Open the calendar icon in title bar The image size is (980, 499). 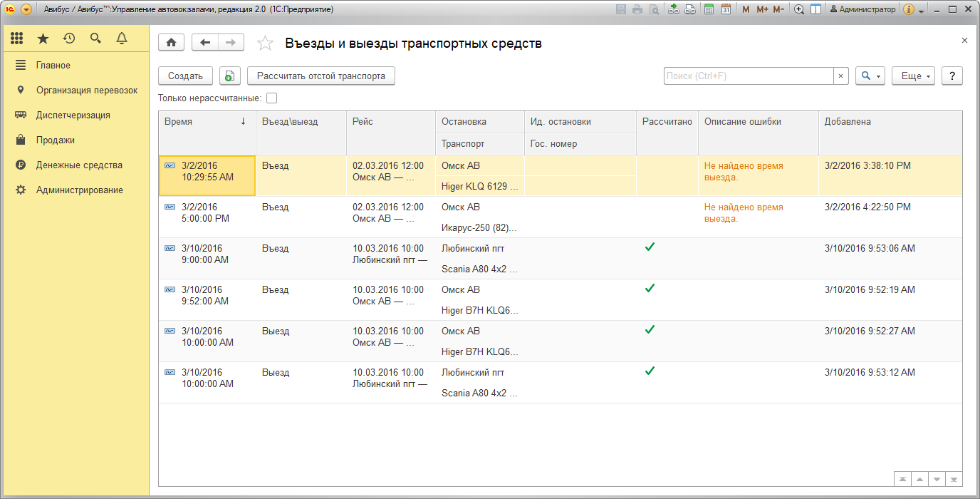tap(726, 9)
